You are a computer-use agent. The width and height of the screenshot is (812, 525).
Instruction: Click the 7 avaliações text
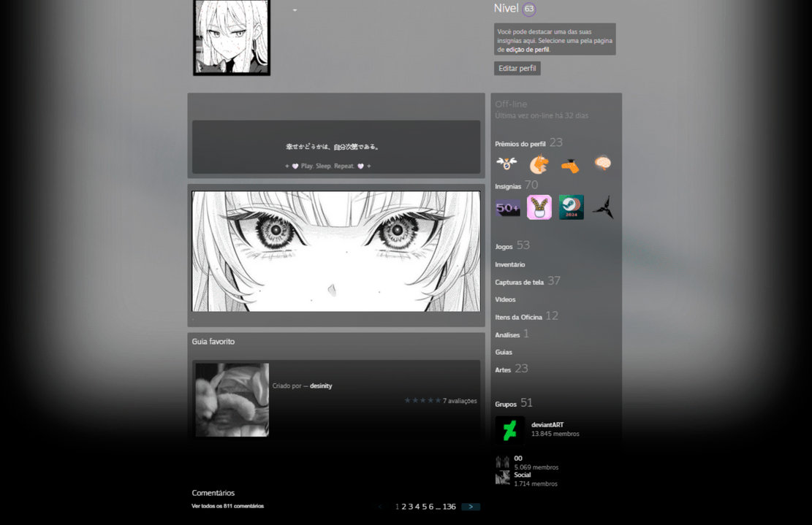click(460, 401)
